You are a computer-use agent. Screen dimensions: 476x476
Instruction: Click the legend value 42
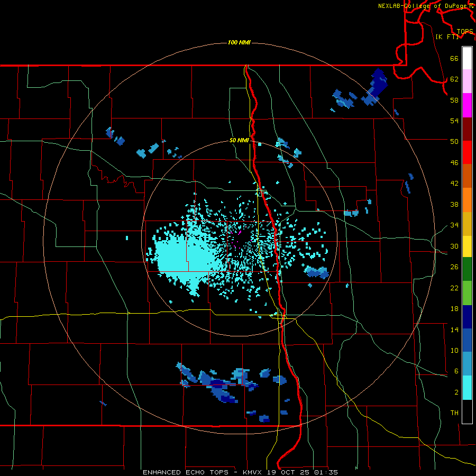pos(454,184)
